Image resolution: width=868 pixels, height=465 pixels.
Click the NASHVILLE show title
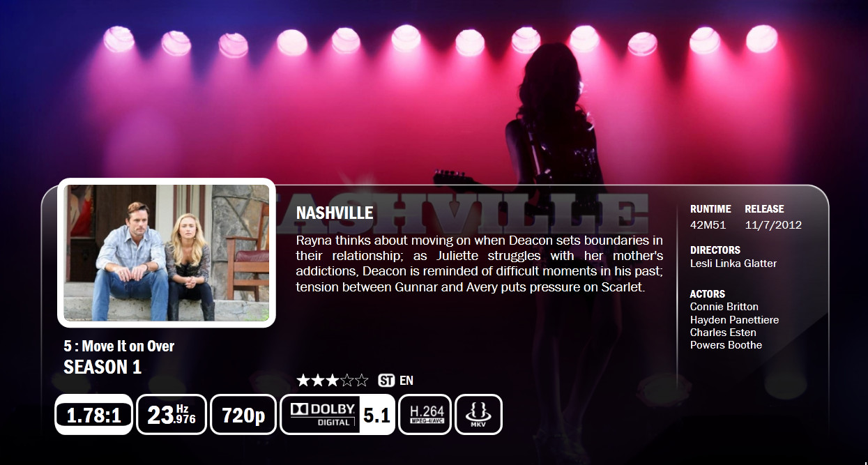pos(335,213)
